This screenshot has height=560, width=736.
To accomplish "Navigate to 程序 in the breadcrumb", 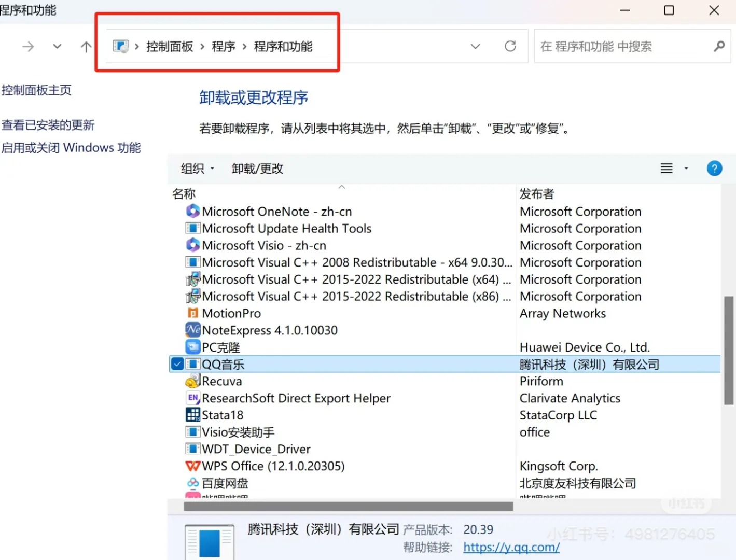I will tap(223, 46).
